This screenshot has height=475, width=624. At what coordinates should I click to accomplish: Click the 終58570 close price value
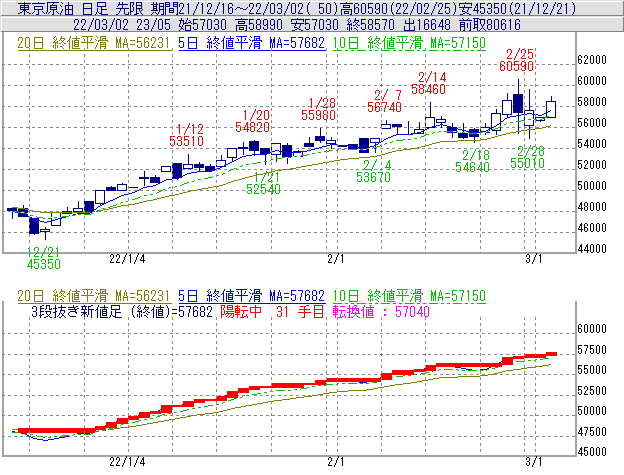tap(371, 25)
